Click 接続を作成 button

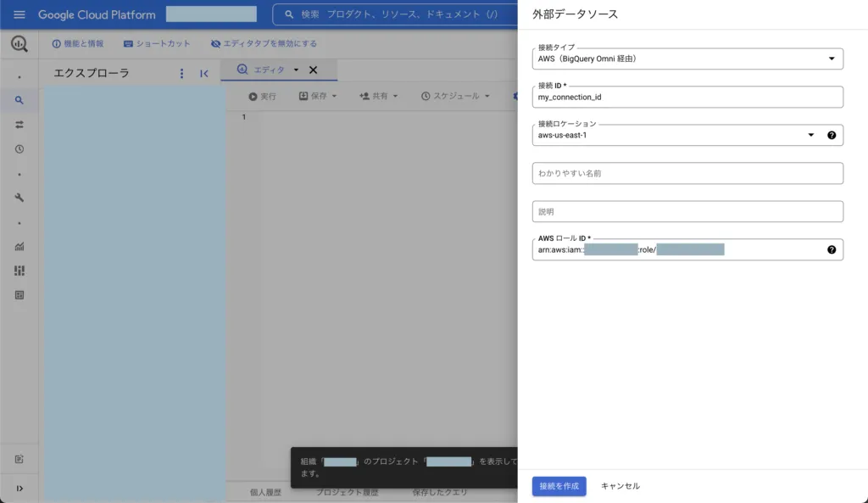[559, 486]
